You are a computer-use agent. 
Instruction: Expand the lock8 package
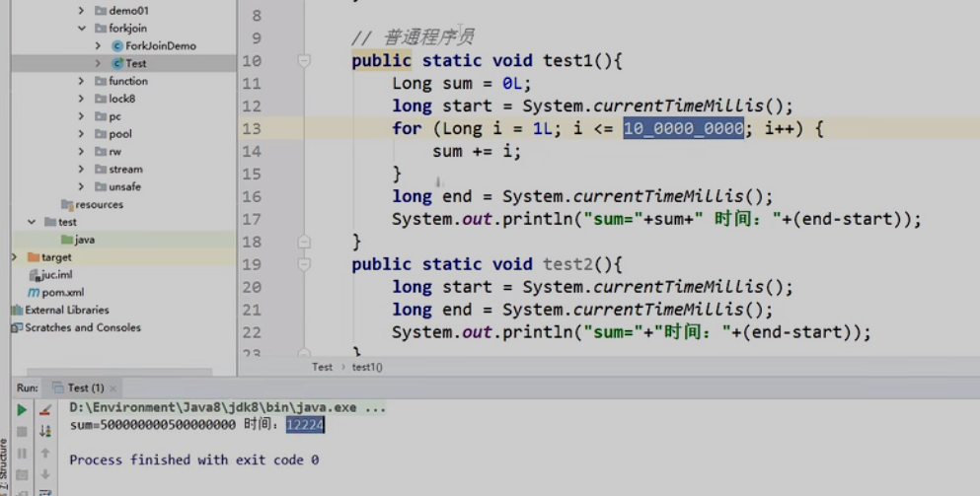pos(81,99)
